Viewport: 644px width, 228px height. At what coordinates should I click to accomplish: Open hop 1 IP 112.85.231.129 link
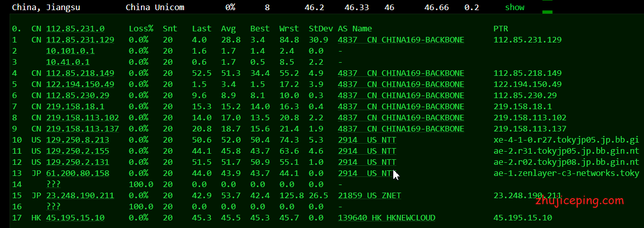(80, 40)
